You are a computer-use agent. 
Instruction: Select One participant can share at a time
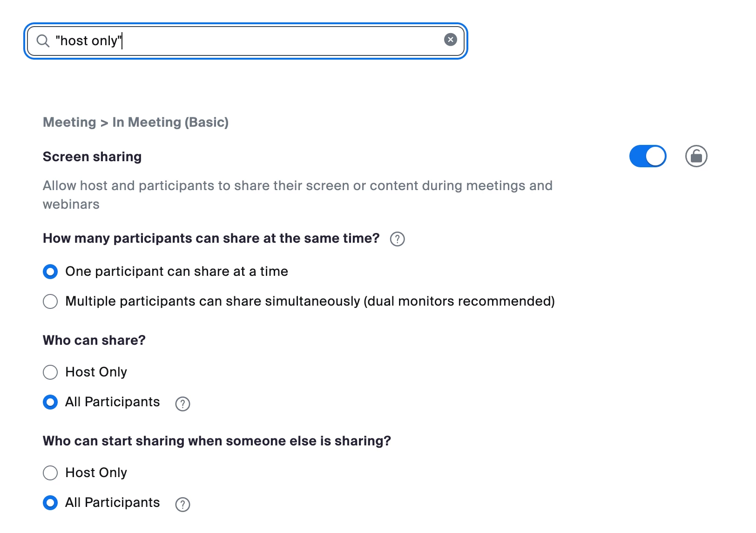tap(50, 272)
